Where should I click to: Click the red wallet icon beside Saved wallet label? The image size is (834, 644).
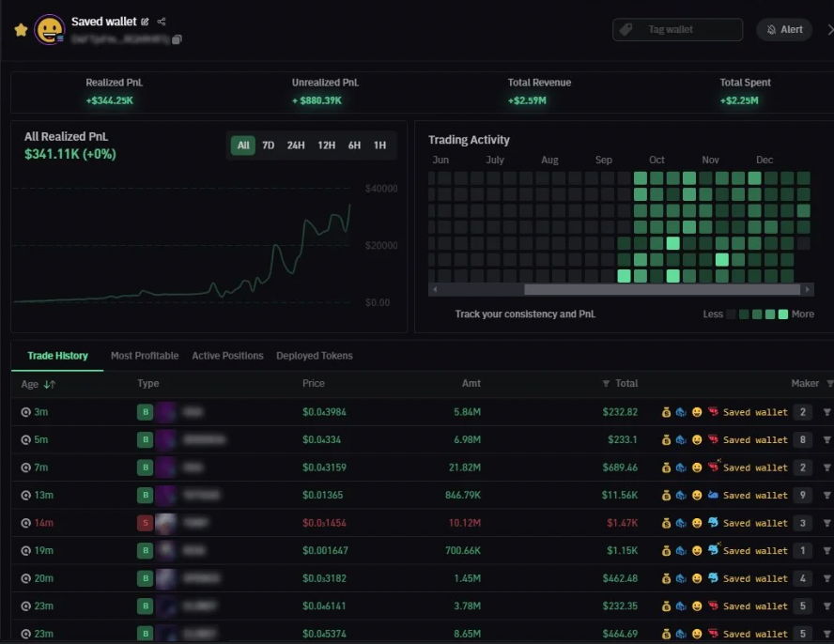coord(714,411)
